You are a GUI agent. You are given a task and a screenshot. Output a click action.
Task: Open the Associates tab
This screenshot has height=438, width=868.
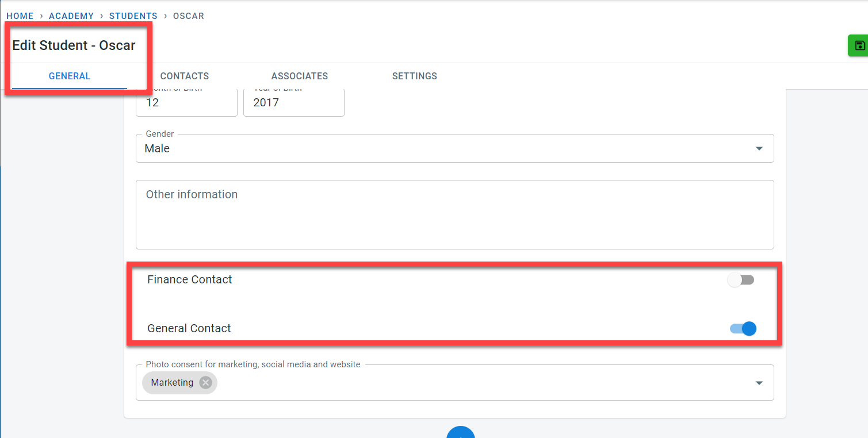[299, 76]
